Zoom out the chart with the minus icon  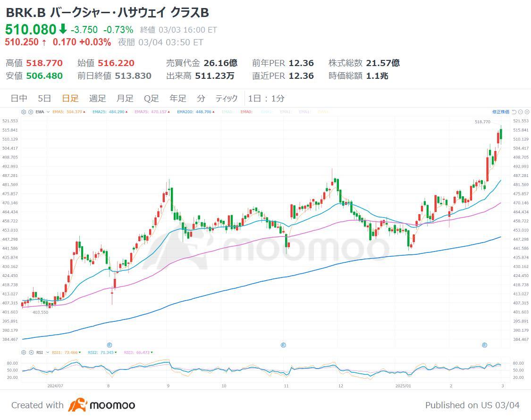pos(521,112)
